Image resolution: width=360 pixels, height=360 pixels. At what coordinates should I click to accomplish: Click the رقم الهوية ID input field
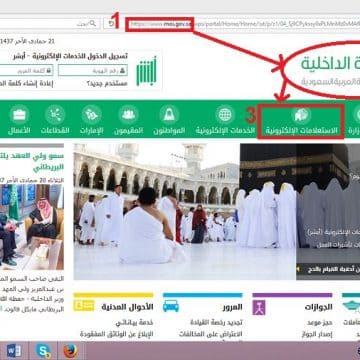[x=93, y=71]
